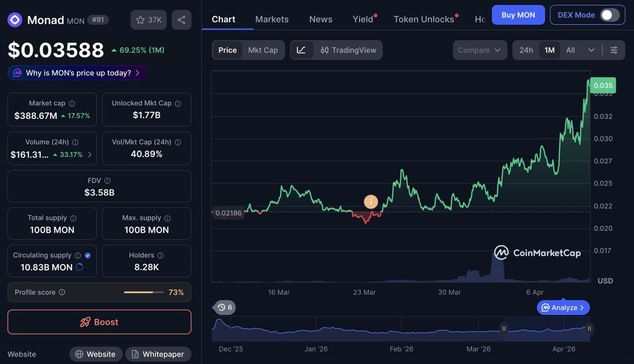The image size is (634, 364).
Task: Click the verified badge beside Circulating supply
Action: (88, 255)
